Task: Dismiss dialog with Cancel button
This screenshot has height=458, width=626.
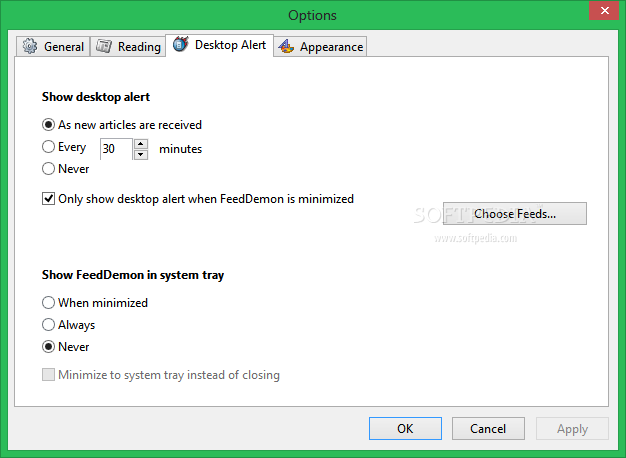Action: 488,428
